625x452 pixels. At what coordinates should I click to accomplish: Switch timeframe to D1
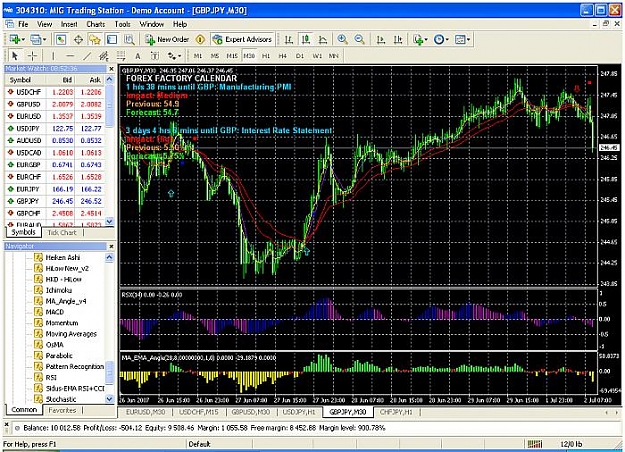point(300,56)
